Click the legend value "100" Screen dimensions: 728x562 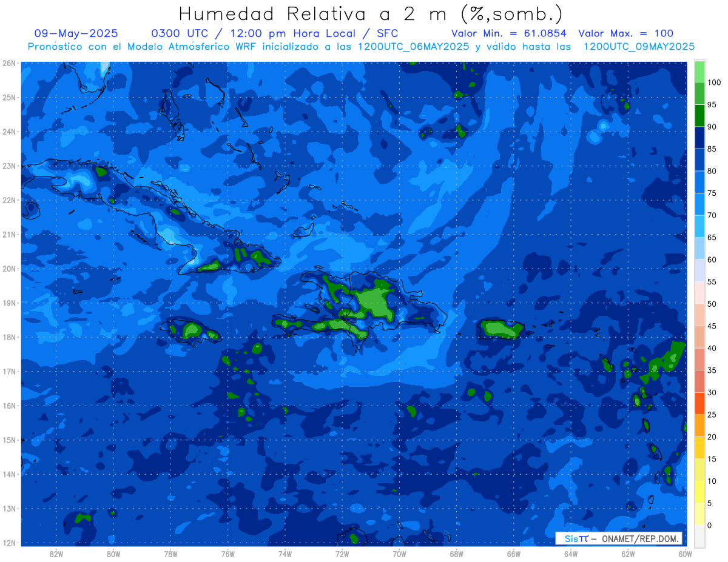pyautogui.click(x=713, y=82)
